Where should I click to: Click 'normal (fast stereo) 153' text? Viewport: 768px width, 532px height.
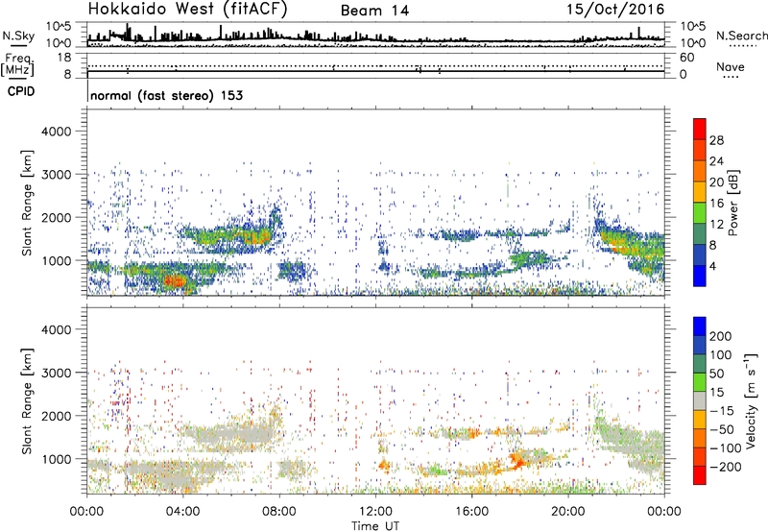166,95
